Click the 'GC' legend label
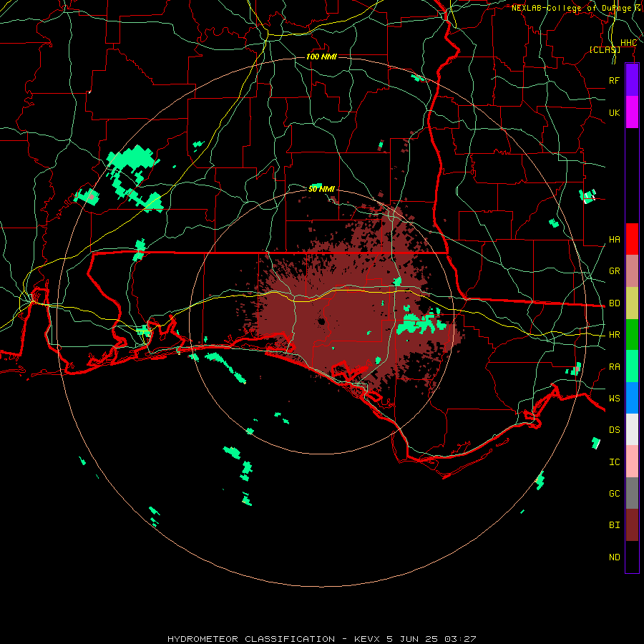Viewport: 644px width, 644px height. click(614, 494)
